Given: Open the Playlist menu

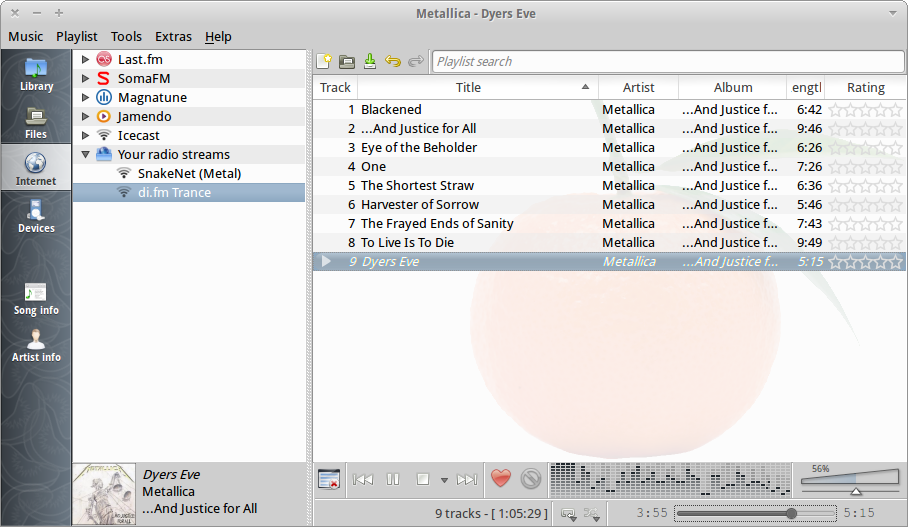Looking at the screenshot, I should coord(76,36).
